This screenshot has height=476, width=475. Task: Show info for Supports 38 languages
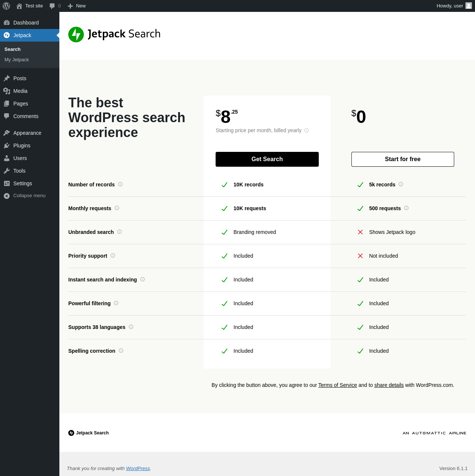[131, 327]
